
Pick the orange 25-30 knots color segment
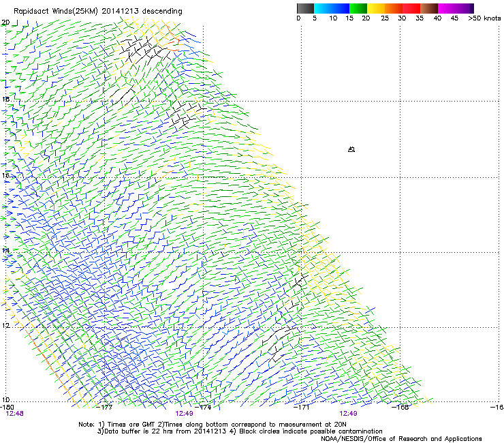(x=394, y=8)
